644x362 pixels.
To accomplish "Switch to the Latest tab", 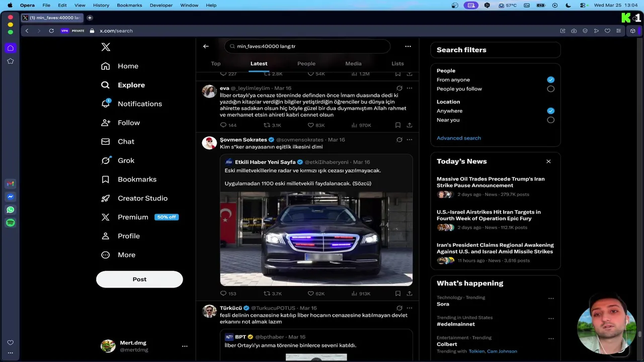I will (259, 63).
